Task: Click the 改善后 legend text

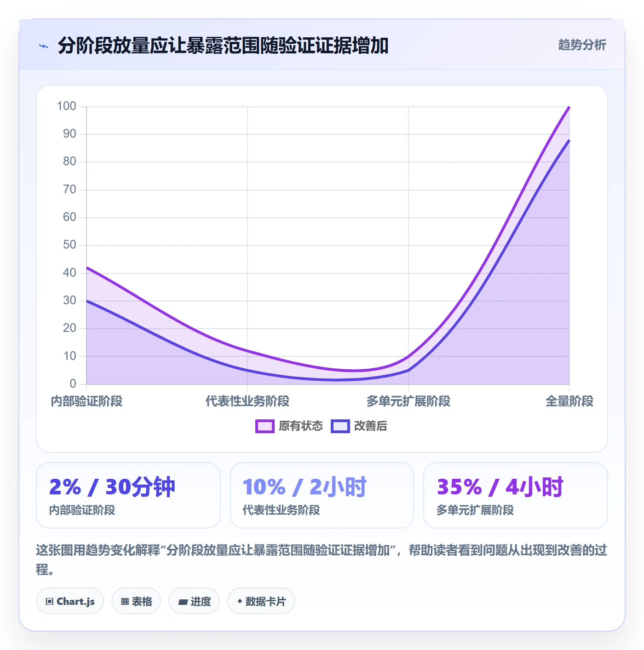Action: pos(371,426)
